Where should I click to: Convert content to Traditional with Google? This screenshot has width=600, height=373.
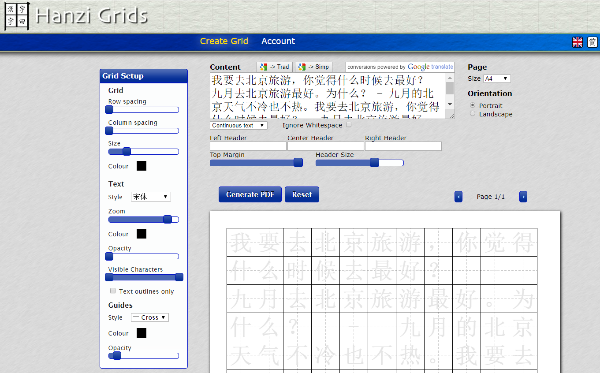(x=274, y=67)
